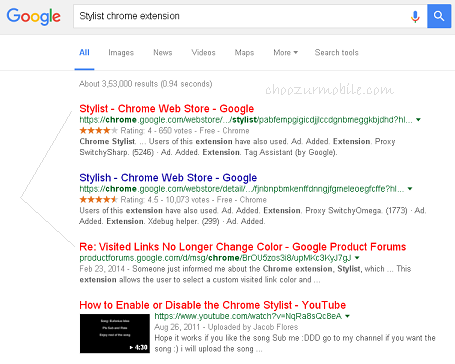Expand arrow beside youtube.com watch URL
Viewport: 455px width, 364px height.
point(347,316)
